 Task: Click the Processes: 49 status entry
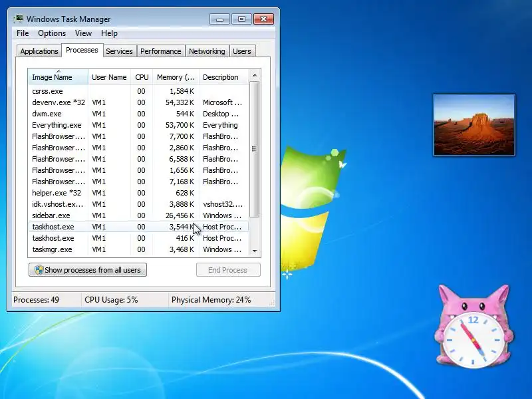click(37, 300)
